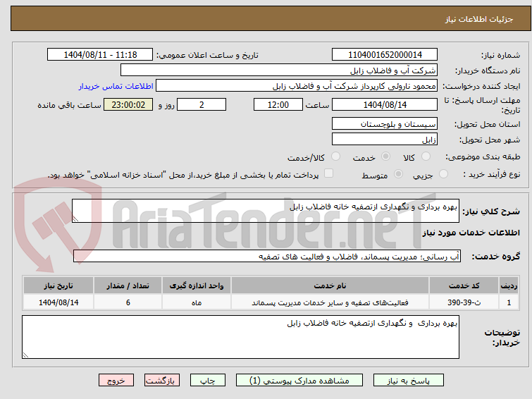532x399 pixels.
Task: Click the table date cell 1404/08/14
Action: pyautogui.click(x=58, y=302)
